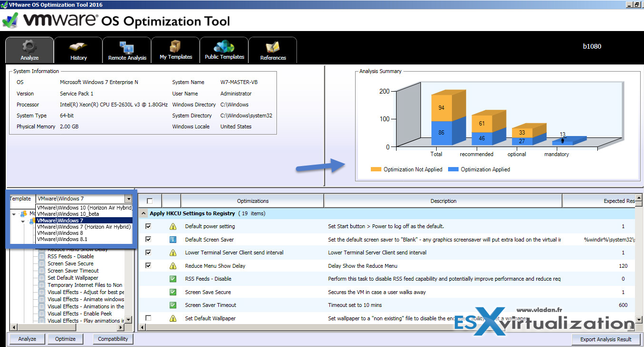
Task: Click green check icon for RSS Feeds row in grid
Action: (173, 279)
